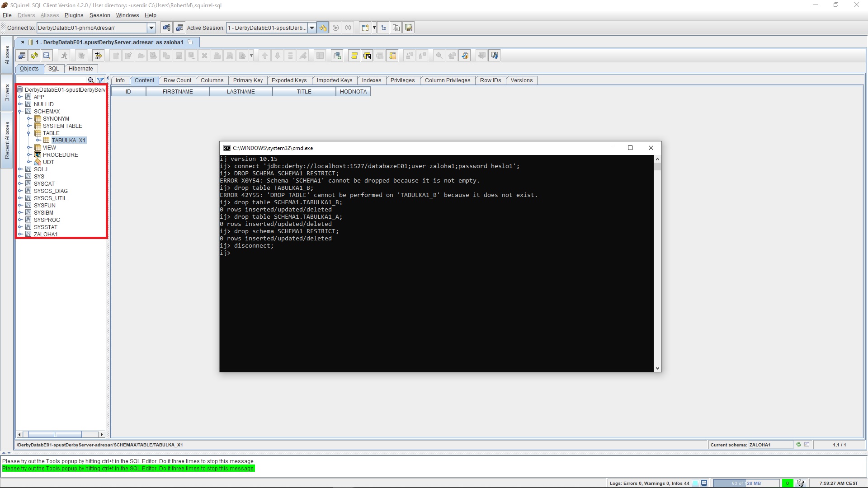Click the Refresh Object Tree icon
Viewport: 868px width, 488px height.
(34, 55)
